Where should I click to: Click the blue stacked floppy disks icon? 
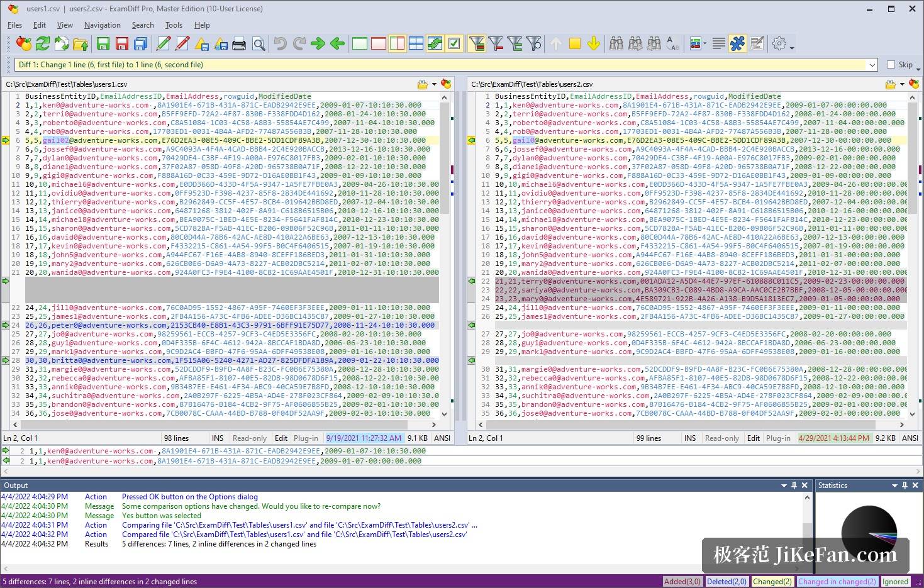point(141,43)
